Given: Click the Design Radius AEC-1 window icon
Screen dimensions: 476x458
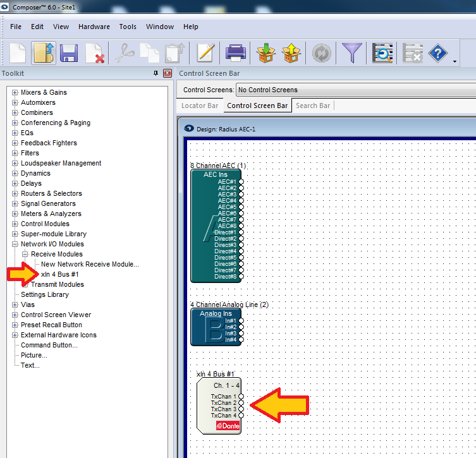Looking at the screenshot, I should pos(189,128).
